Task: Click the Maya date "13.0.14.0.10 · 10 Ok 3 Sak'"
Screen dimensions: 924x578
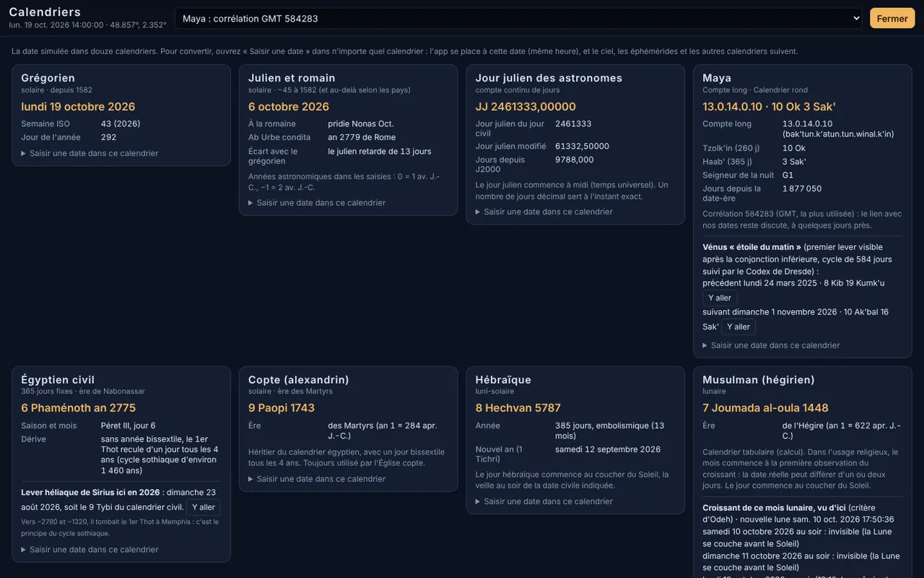Action: [x=770, y=107]
